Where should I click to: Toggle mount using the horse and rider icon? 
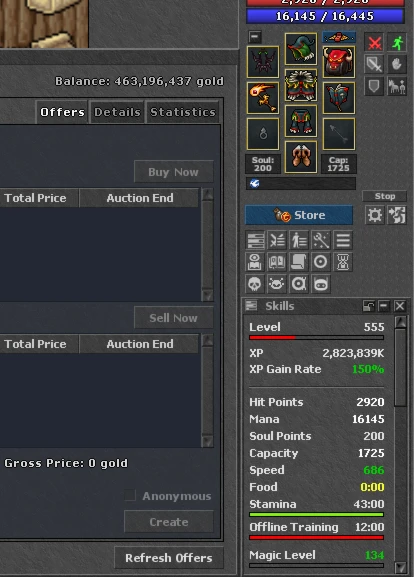(x=397, y=87)
